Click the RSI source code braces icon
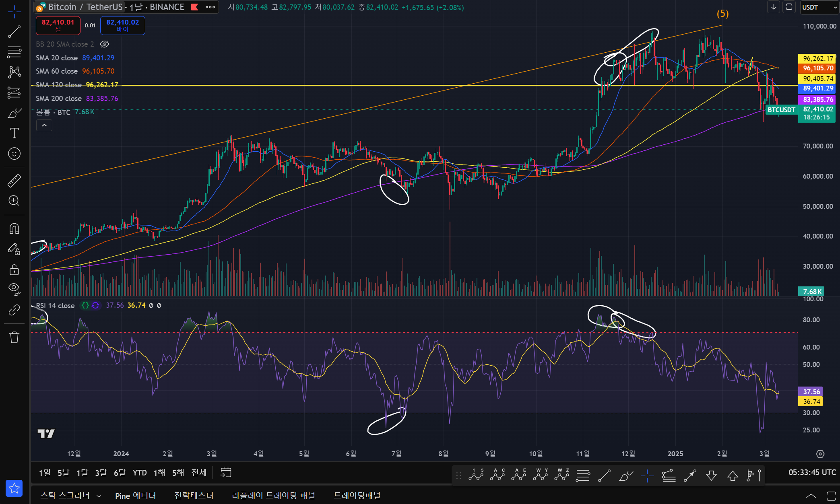 [x=85, y=306]
